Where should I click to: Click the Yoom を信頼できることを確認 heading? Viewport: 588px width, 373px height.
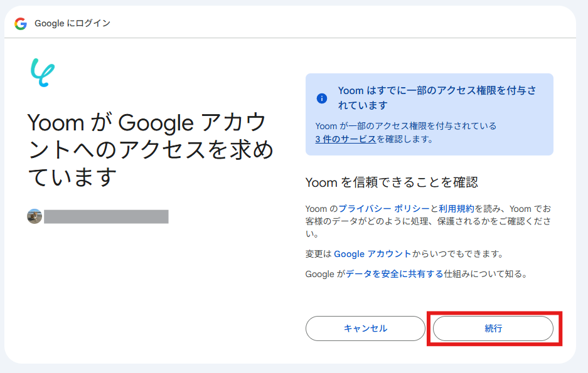392,182
